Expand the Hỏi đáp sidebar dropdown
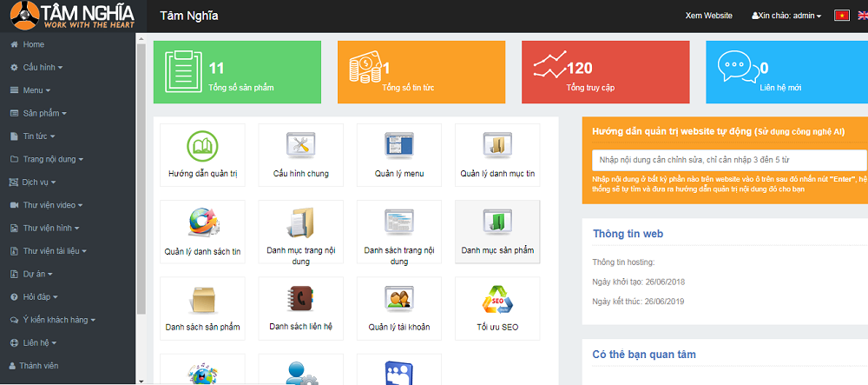 pyautogui.click(x=34, y=297)
